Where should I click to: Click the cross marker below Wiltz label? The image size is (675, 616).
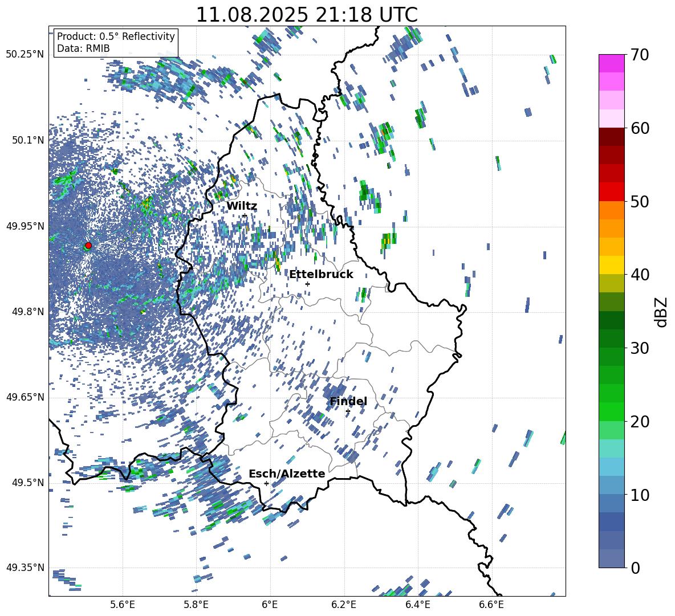pos(245,215)
